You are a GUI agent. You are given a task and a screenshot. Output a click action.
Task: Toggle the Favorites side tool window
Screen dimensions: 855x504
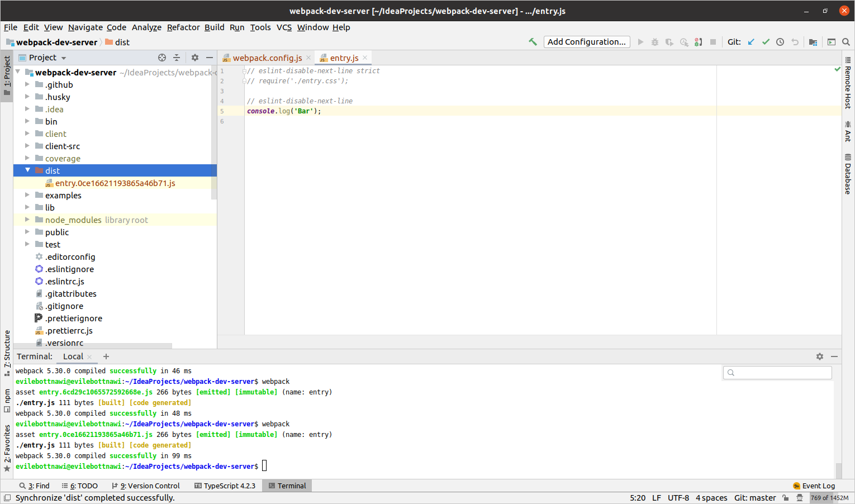point(7,449)
